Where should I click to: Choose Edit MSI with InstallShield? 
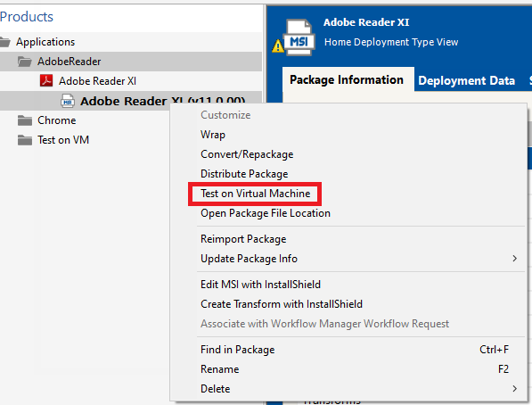coord(260,285)
